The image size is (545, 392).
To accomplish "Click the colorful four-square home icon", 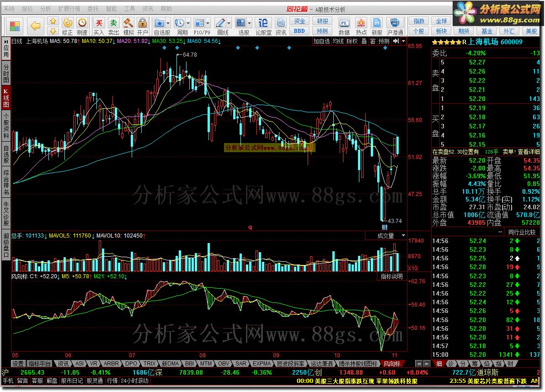I will click(15, 26).
